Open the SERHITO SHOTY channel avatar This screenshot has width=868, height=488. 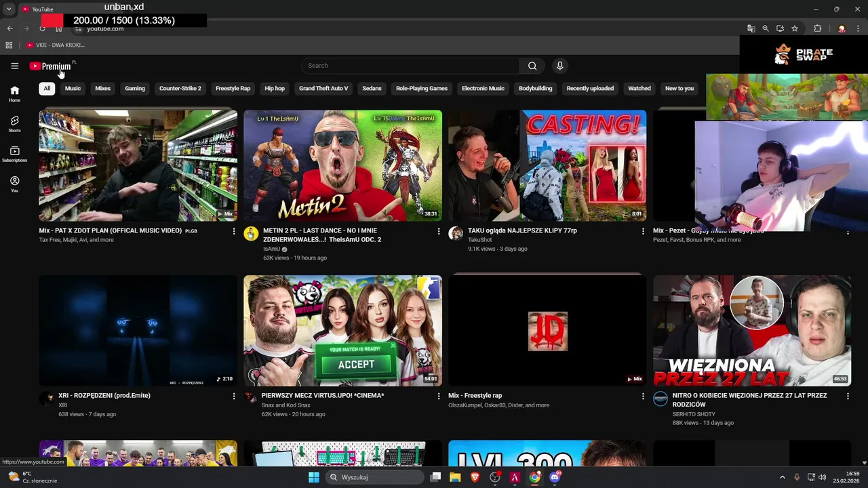pos(660,399)
